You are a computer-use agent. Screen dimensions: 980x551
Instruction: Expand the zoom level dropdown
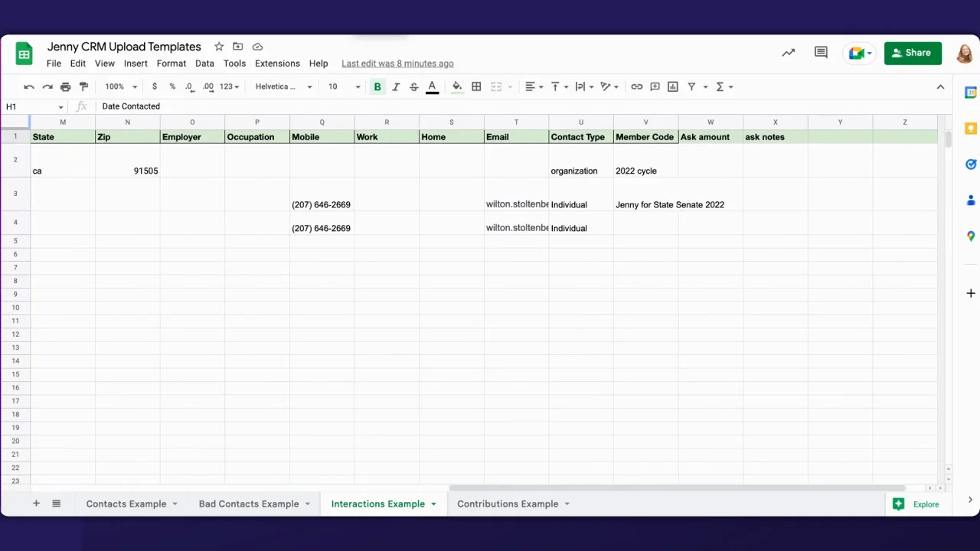[121, 87]
